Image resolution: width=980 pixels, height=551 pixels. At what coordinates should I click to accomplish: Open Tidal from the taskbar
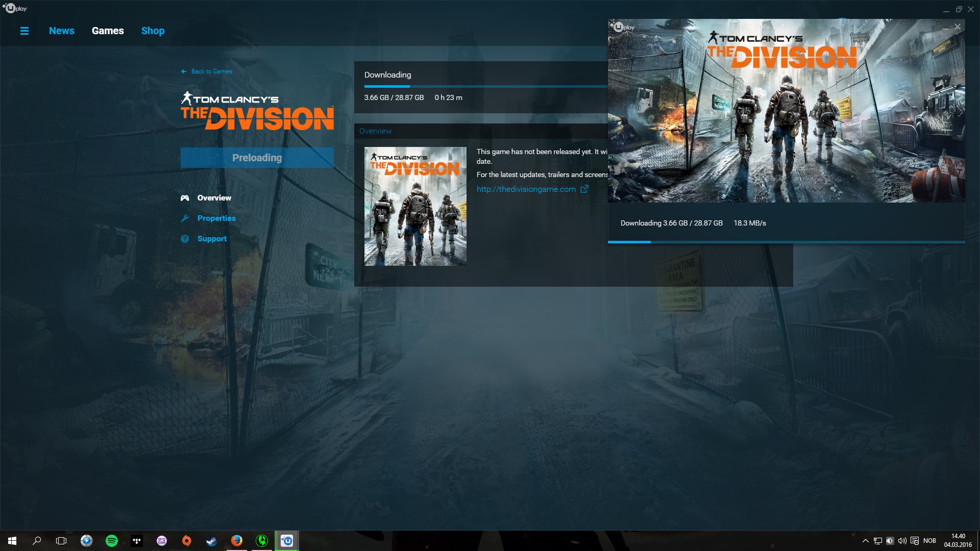[137, 541]
